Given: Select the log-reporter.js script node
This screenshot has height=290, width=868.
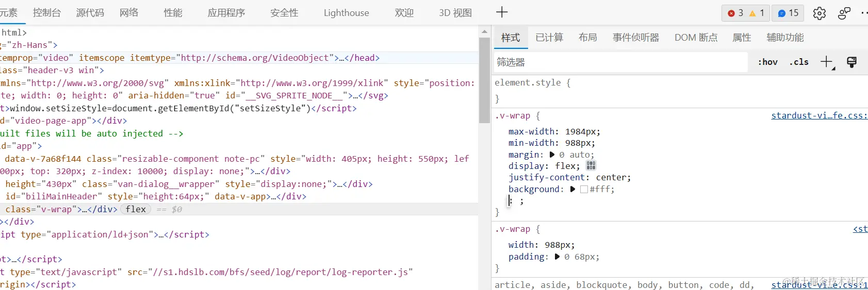Looking at the screenshot, I should 206,278.
